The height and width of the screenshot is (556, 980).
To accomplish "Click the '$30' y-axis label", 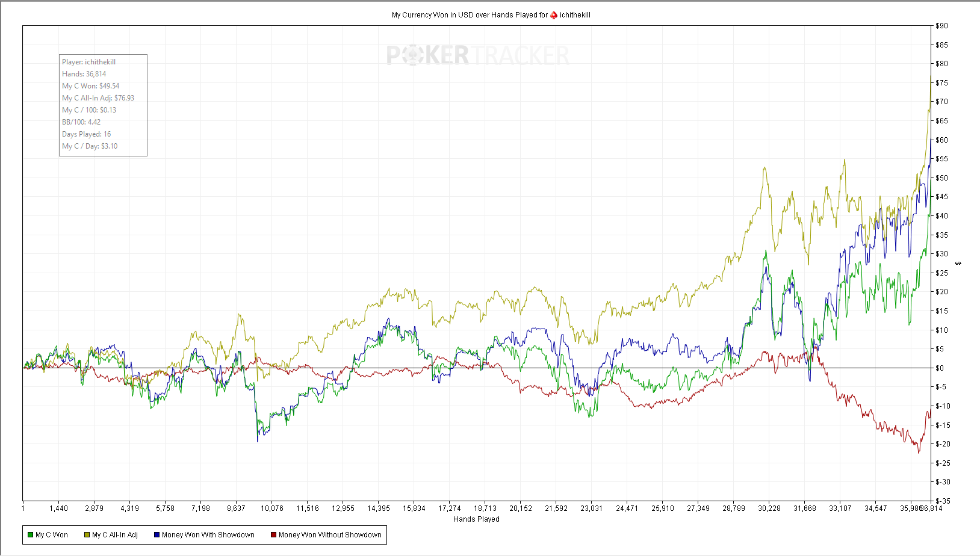I will click(941, 254).
